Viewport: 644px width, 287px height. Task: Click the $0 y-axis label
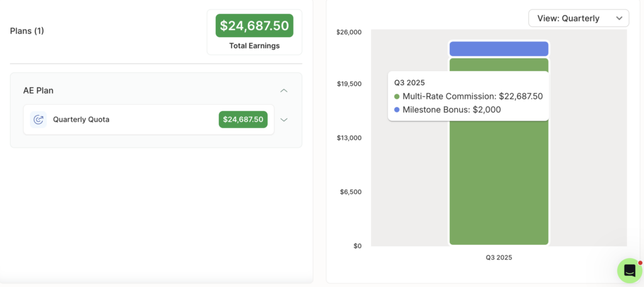click(357, 246)
